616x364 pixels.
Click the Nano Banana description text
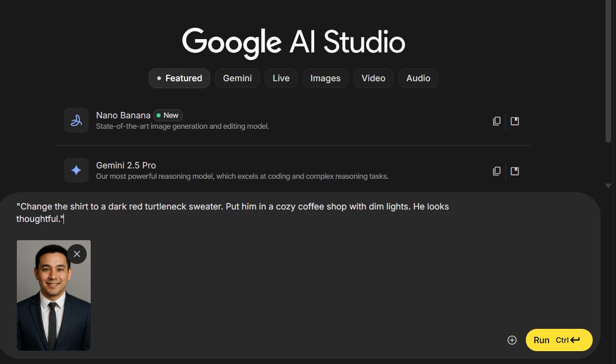(x=182, y=126)
